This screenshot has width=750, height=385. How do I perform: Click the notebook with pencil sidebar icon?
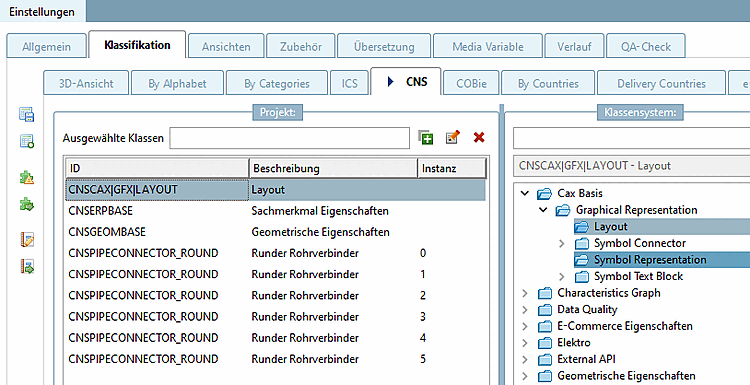pos(27,240)
